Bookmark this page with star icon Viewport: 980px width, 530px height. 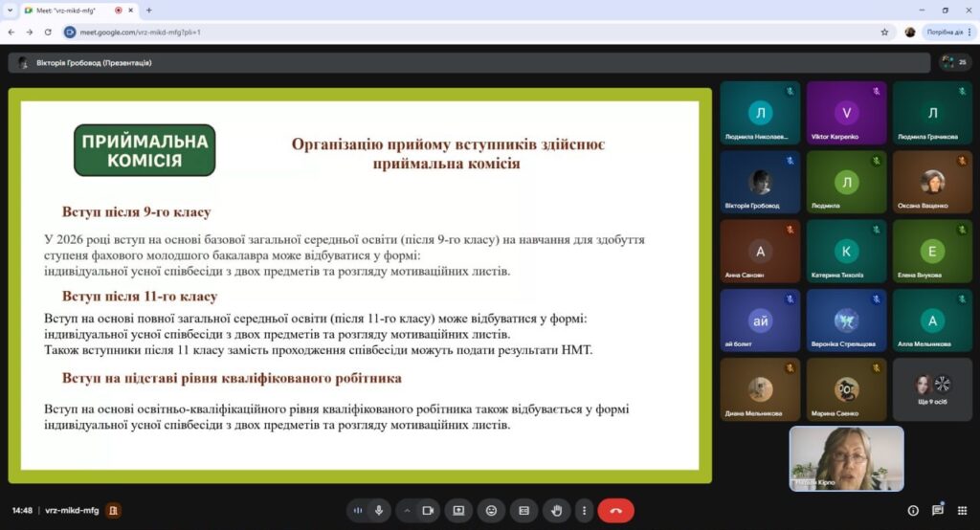[884, 32]
